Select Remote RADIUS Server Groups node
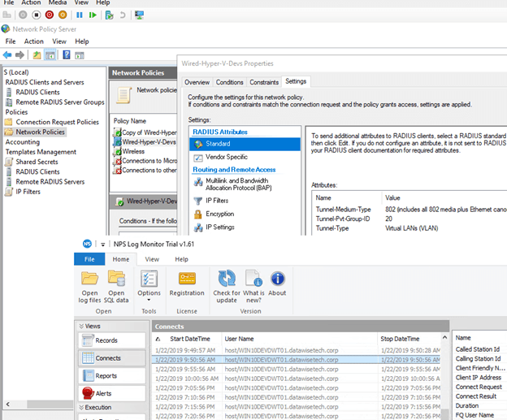 [x=60, y=102]
